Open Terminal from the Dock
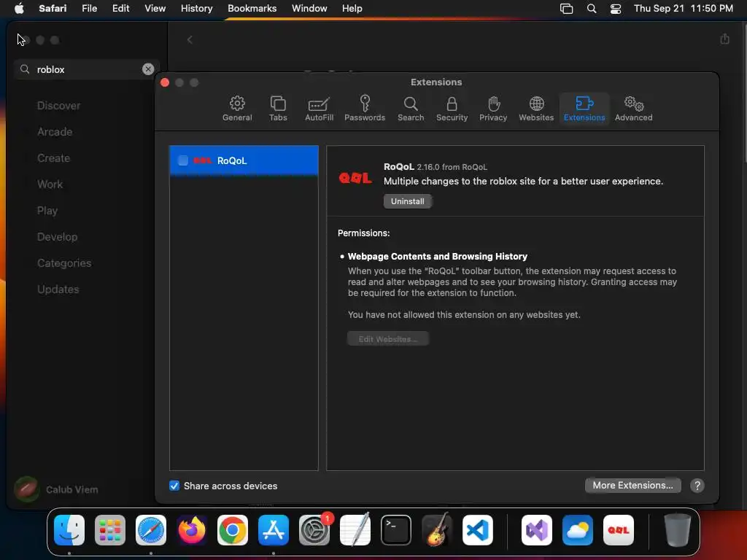This screenshot has height=560, width=747. click(x=396, y=530)
